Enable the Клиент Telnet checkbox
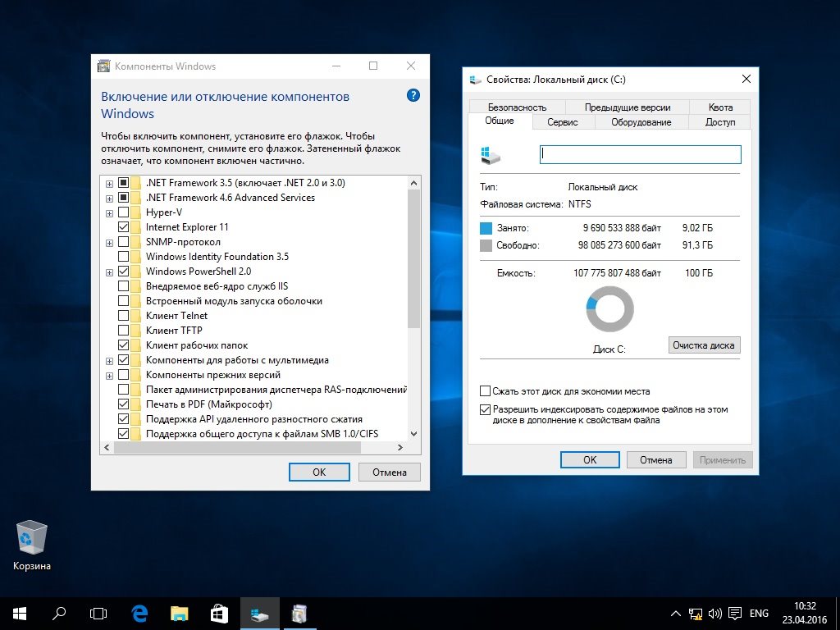The image size is (840, 630). point(123,316)
